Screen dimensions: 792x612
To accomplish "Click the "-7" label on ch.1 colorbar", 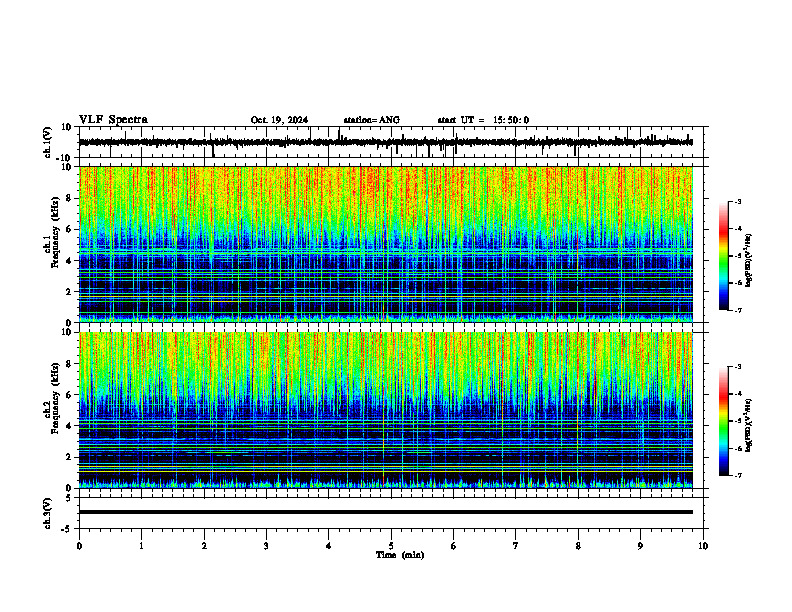I will click(738, 310).
